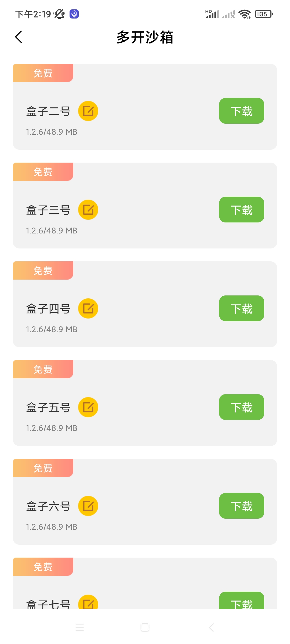Tap the back arrow beside 多开沙箱

point(18,37)
